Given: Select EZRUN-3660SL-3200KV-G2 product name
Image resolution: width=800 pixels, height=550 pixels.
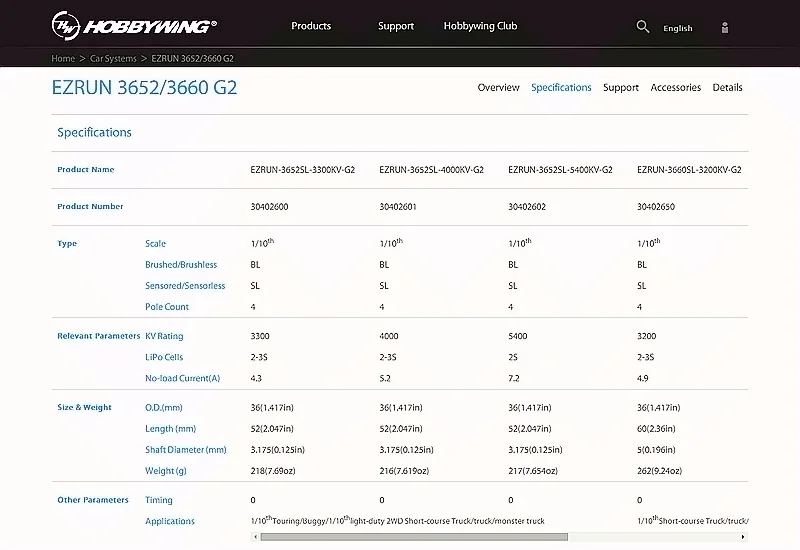Looking at the screenshot, I should tap(689, 170).
